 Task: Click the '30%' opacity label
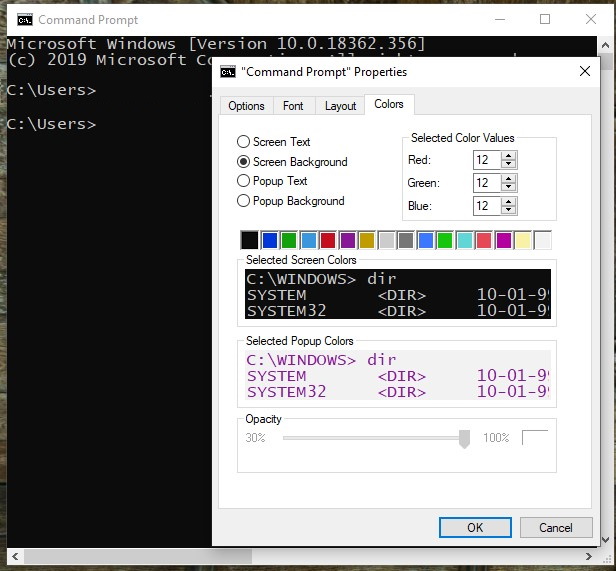pyautogui.click(x=255, y=438)
